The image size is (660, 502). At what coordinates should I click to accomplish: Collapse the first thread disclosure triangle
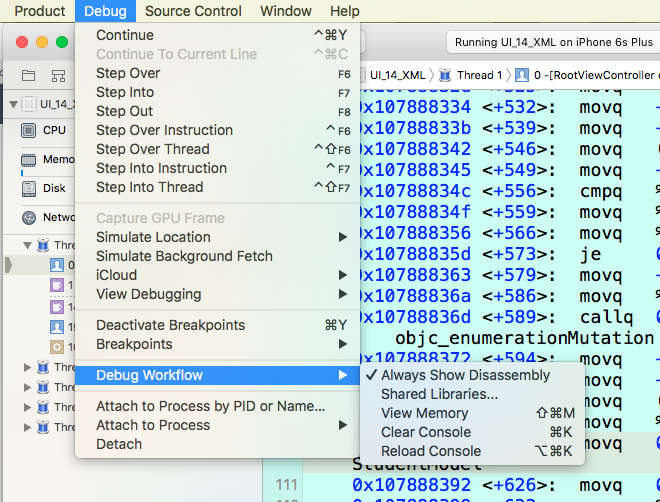point(27,245)
